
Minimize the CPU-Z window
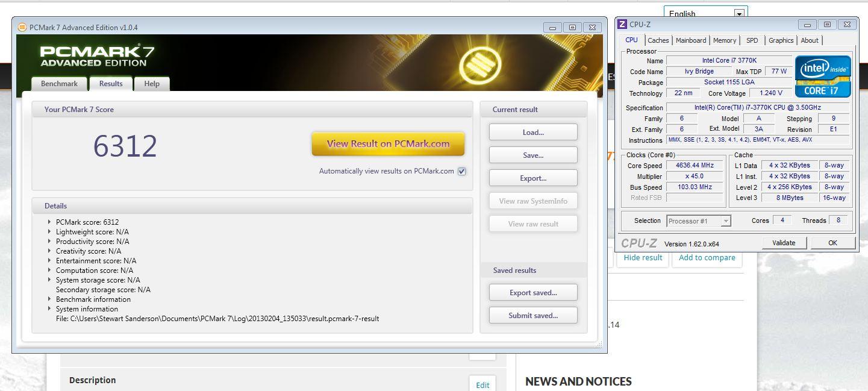click(807, 24)
